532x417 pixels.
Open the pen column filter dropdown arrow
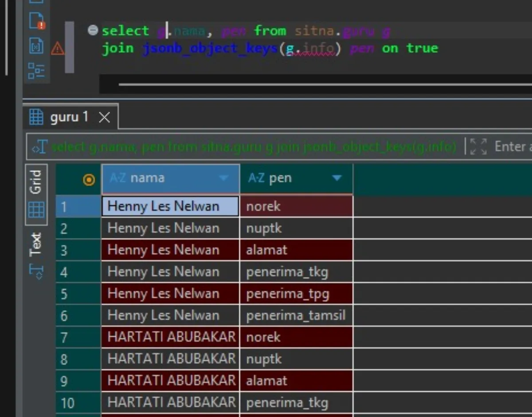point(337,178)
